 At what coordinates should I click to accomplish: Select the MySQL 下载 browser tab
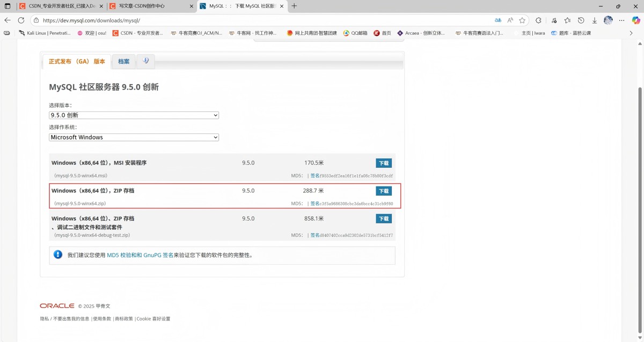click(241, 6)
